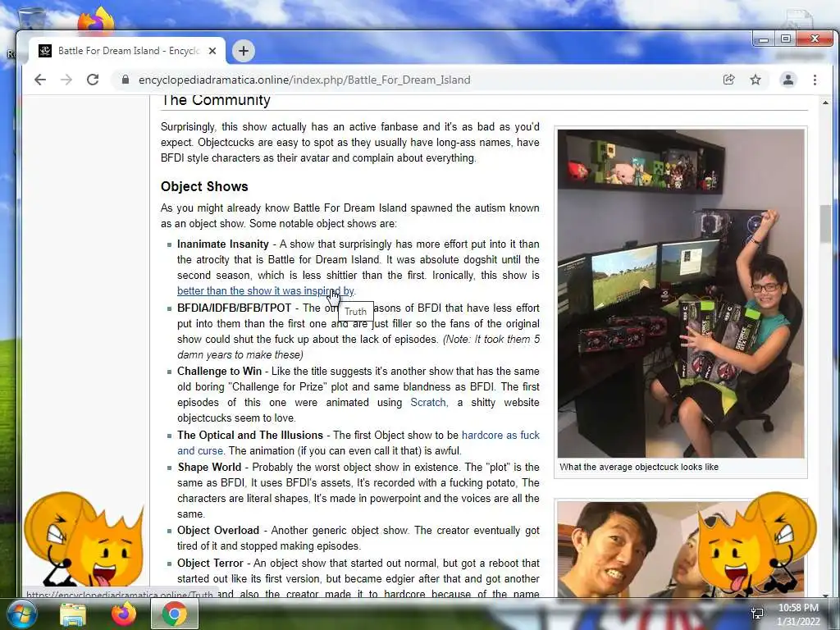Click 'The Optical and The Illusions' text

coord(250,435)
